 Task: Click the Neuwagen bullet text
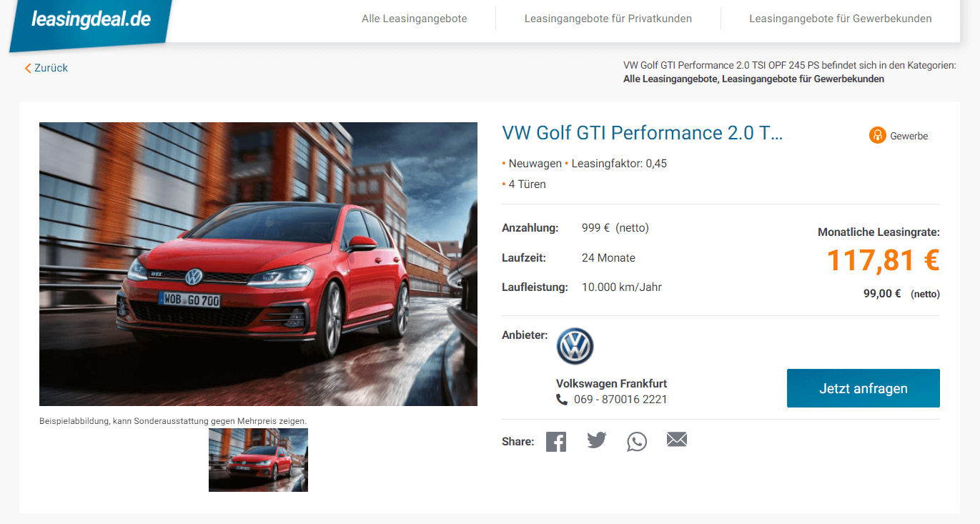click(x=535, y=164)
